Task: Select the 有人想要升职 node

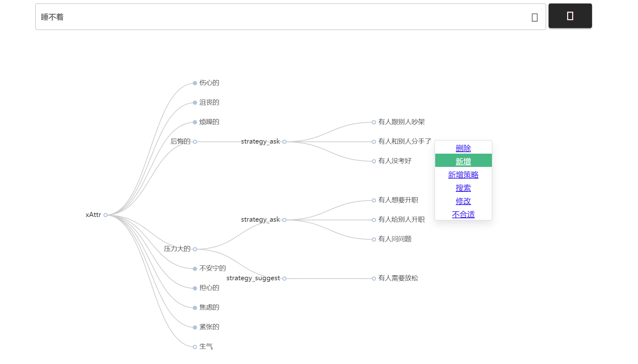Action: (374, 200)
